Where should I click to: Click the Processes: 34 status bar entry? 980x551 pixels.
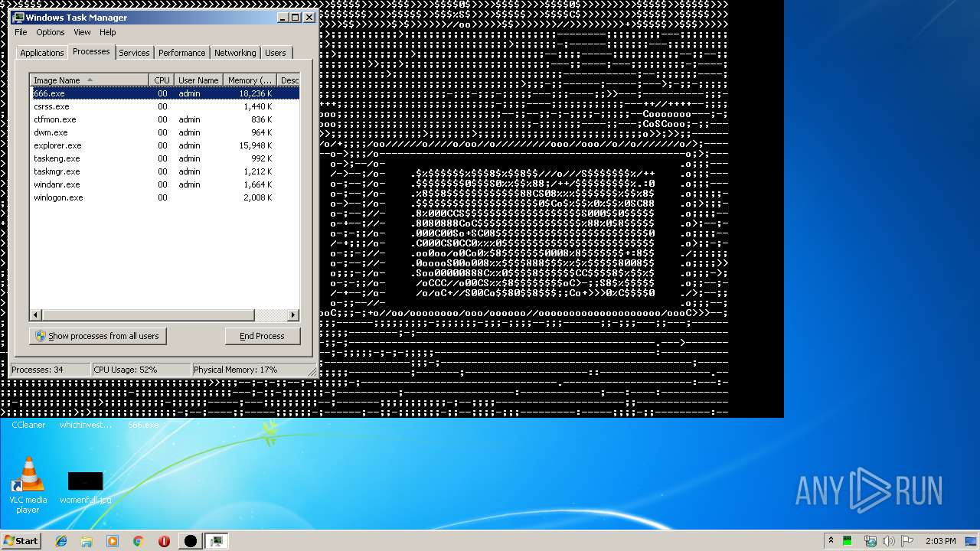[50, 370]
